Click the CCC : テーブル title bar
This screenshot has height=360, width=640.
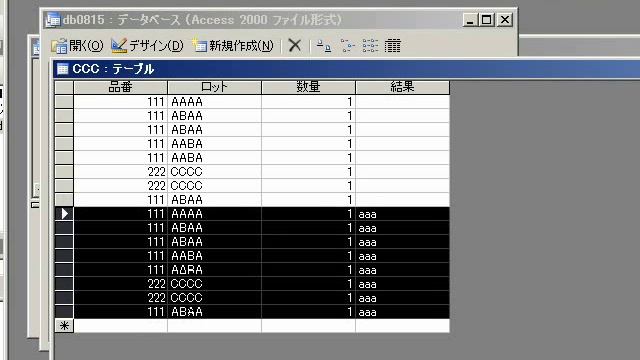(x=347, y=69)
